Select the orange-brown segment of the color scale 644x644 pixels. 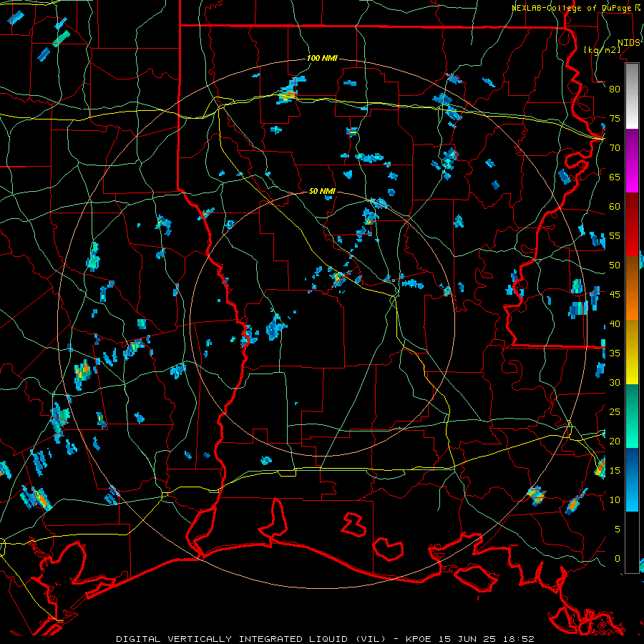click(632, 288)
